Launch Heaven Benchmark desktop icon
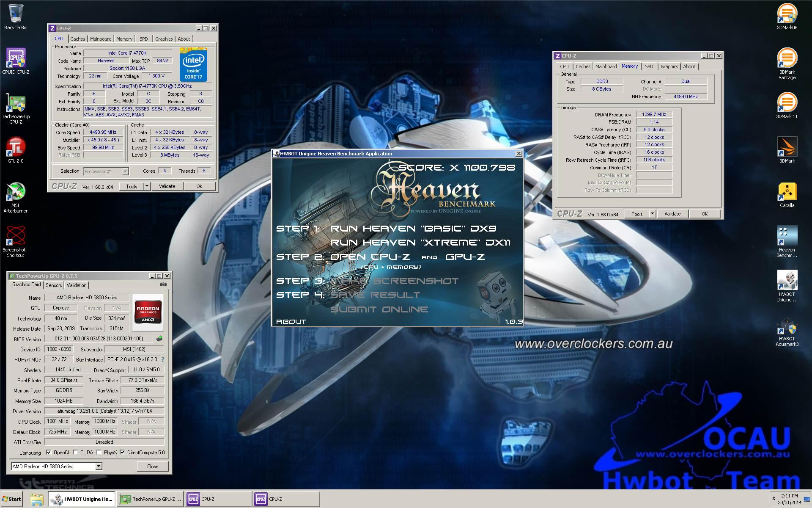Viewport: 812px width, 508px height. tap(787, 241)
